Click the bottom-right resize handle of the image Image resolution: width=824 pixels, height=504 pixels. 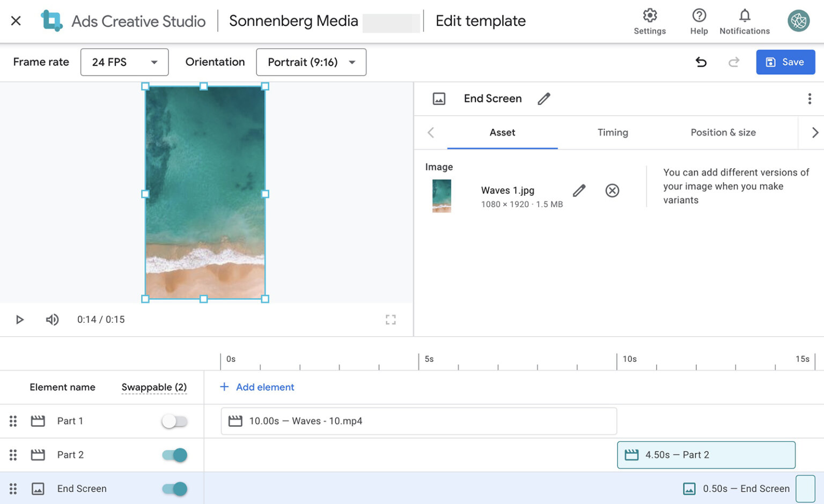coord(265,299)
